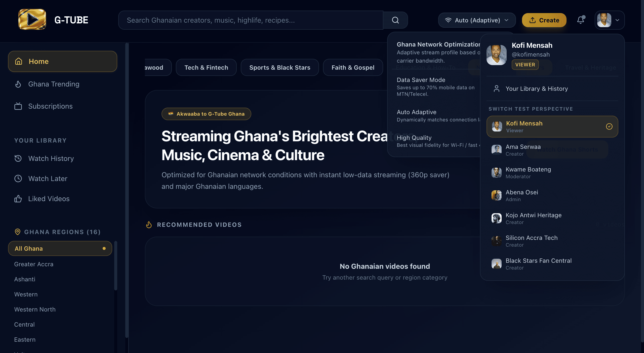The height and width of the screenshot is (353, 644).
Task: Click the Recommended Videos flame icon
Action: (149, 225)
